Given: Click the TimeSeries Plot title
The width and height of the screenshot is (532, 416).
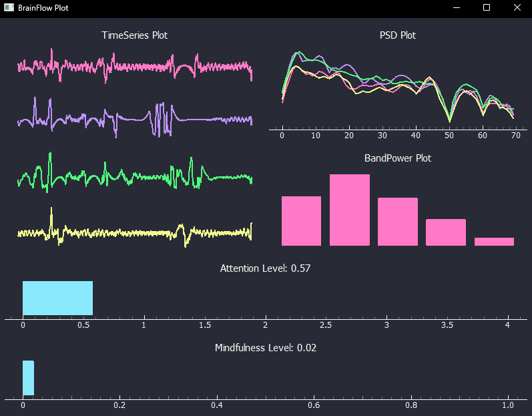Looking at the screenshot, I should (135, 35).
